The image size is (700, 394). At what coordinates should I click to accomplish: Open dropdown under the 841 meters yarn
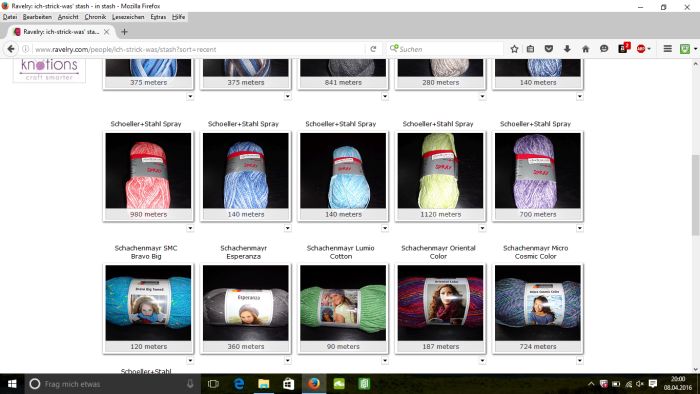(385, 96)
